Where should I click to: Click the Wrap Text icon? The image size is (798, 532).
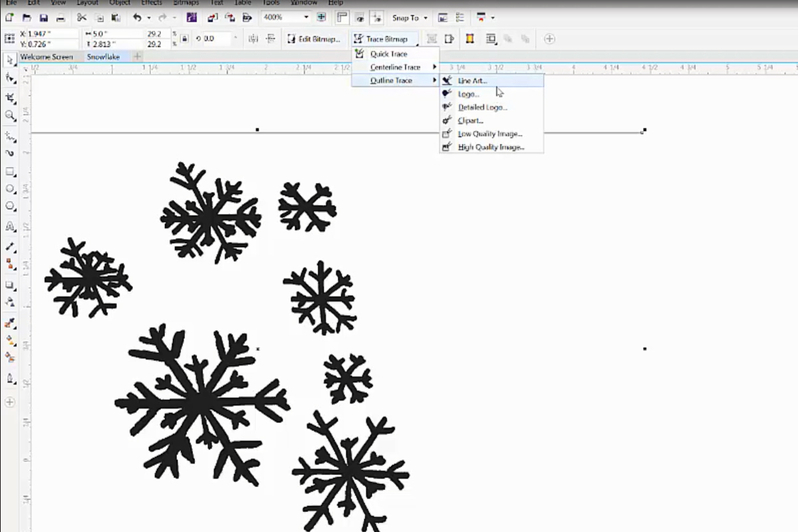click(491, 39)
